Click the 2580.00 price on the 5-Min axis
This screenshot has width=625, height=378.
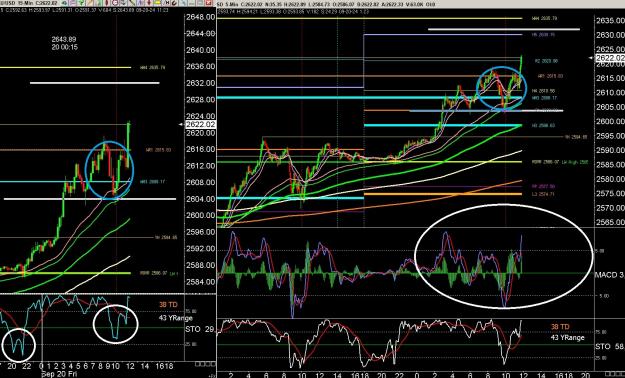[610, 179]
